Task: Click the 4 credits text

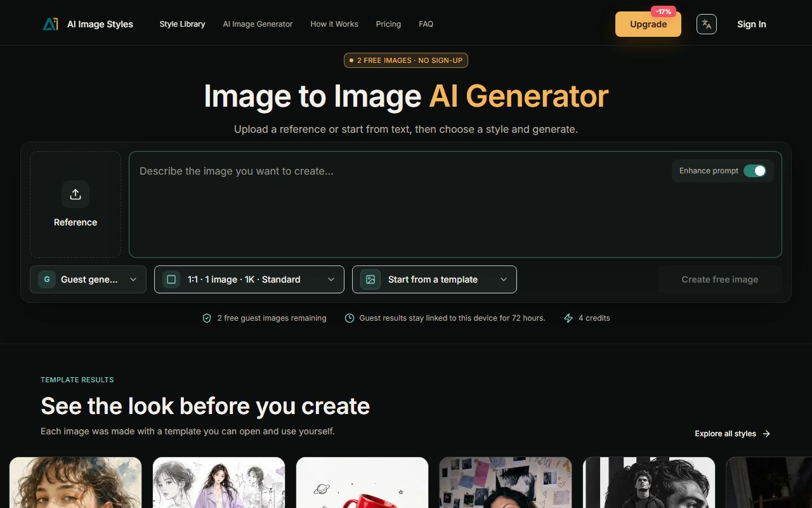Action: click(x=594, y=318)
